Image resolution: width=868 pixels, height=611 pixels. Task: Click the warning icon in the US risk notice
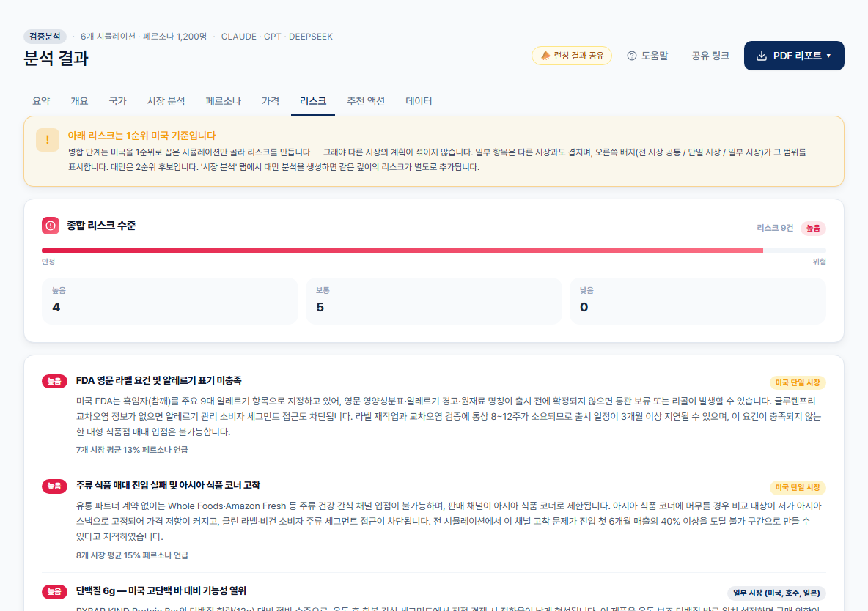48,140
